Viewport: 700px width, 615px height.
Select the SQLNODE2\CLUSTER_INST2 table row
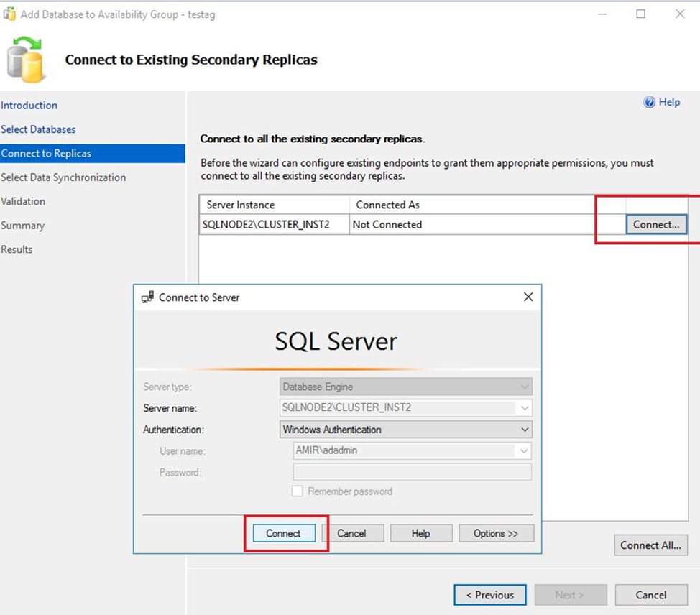[x=273, y=224]
